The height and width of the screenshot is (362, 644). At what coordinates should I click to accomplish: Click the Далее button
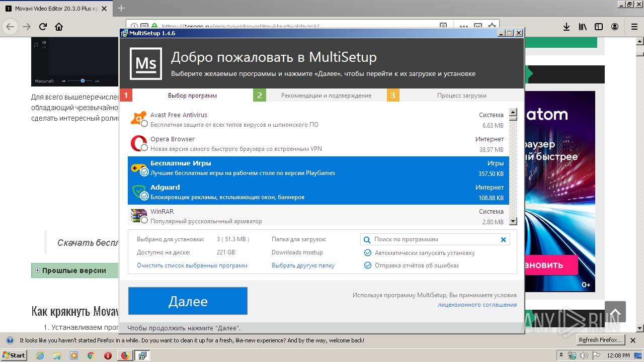pyautogui.click(x=188, y=301)
